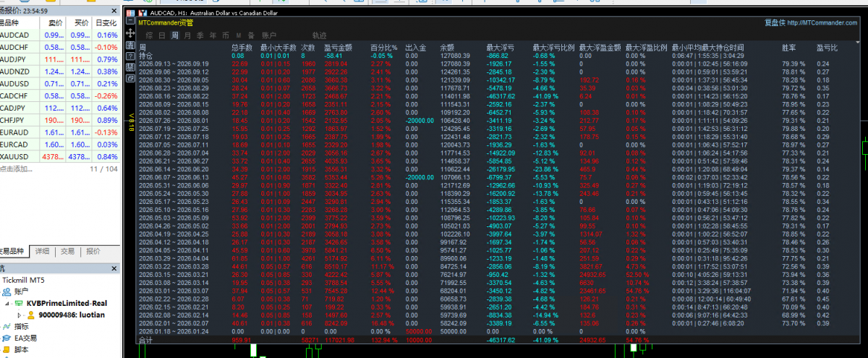The height and width of the screenshot is (358, 868).
Task: Select the 交易品种 bottom tab
Action: 14,252
